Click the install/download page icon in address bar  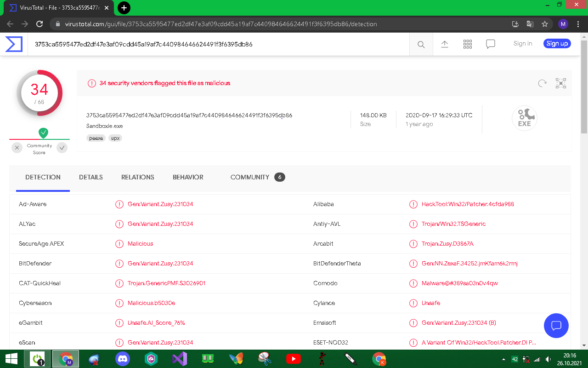(x=515, y=24)
